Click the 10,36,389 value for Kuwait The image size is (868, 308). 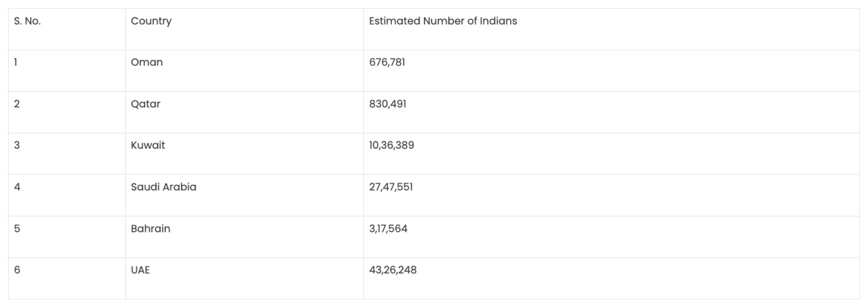point(391,145)
